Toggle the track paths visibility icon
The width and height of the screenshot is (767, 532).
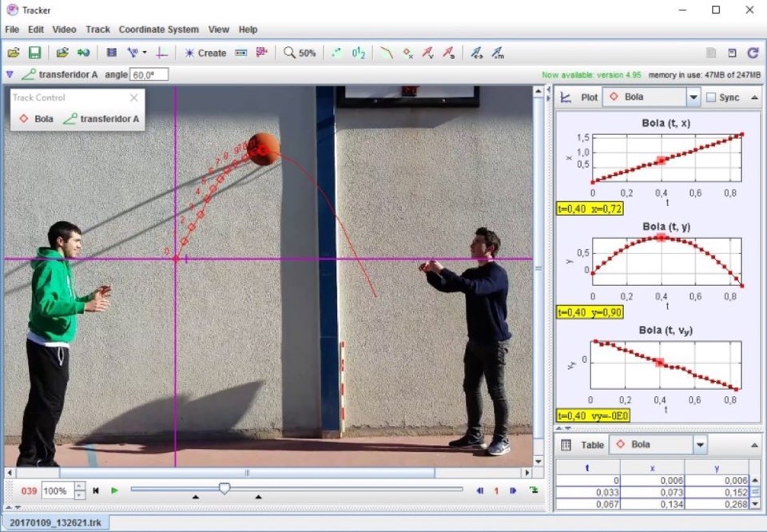pos(386,53)
